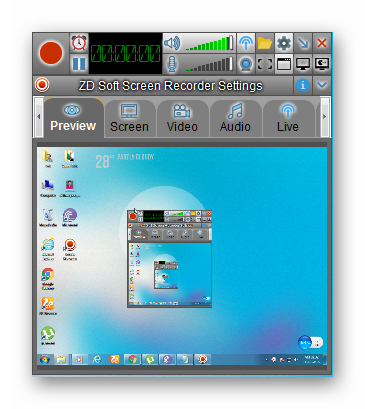Switch to the Screen tab
Image resolution: width=365 pixels, height=409 pixels.
tap(129, 118)
